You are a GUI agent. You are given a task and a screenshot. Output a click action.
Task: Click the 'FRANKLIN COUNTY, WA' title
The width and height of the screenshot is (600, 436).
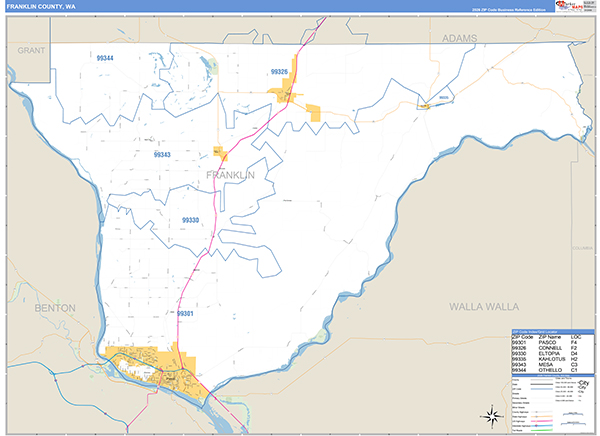(41, 7)
